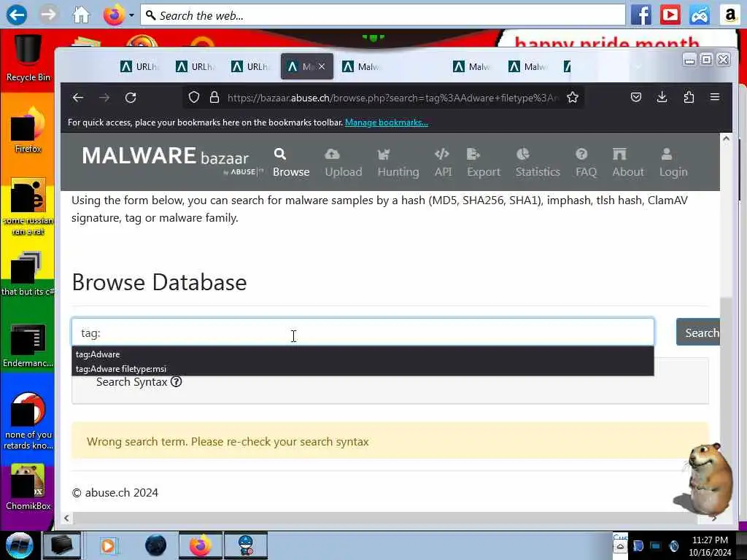Viewport: 747px width, 560px height.
Task: Open the Upload nav item
Action: tap(344, 163)
